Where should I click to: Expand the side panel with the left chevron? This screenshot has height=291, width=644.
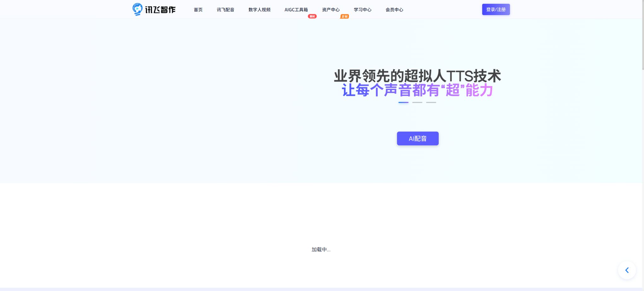pyautogui.click(x=627, y=270)
